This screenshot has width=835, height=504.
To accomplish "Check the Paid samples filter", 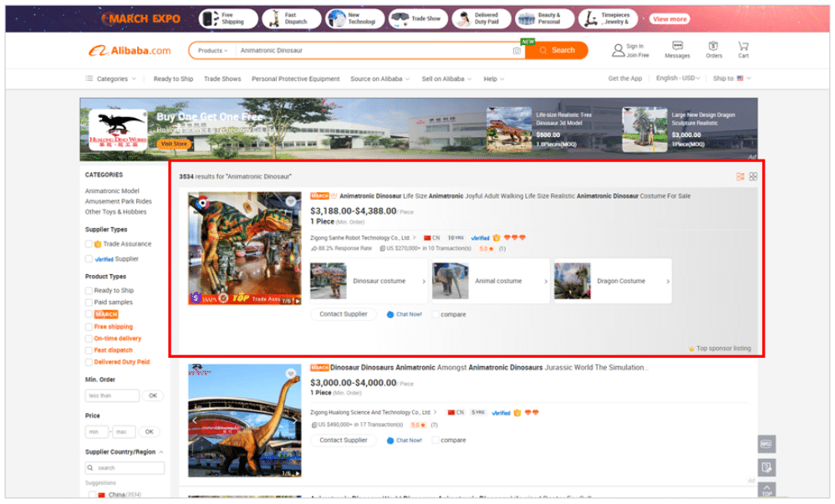I will tap(89, 302).
